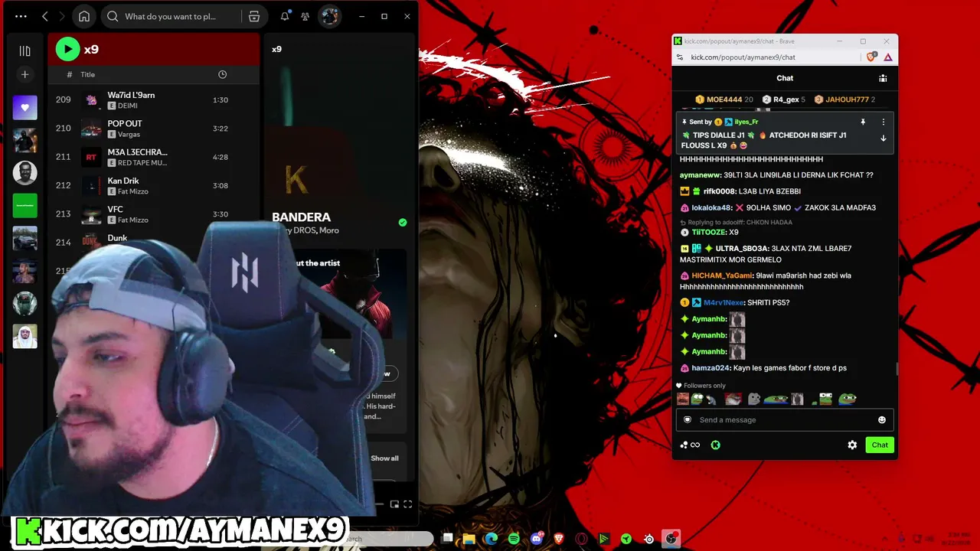Sort the playlist by Title column

pyautogui.click(x=88, y=74)
